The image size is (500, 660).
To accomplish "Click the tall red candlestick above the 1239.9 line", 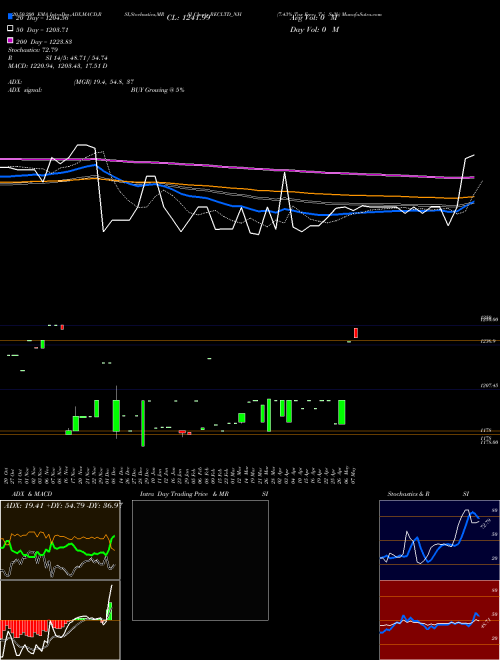I will (356, 333).
